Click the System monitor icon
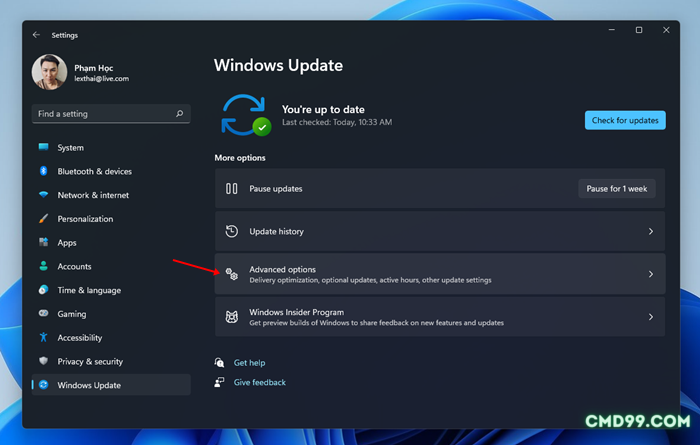 (x=43, y=147)
